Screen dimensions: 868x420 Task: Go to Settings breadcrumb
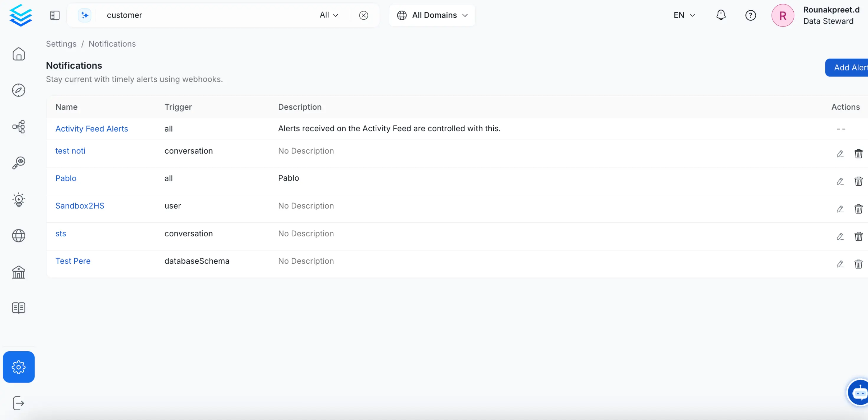(61, 44)
